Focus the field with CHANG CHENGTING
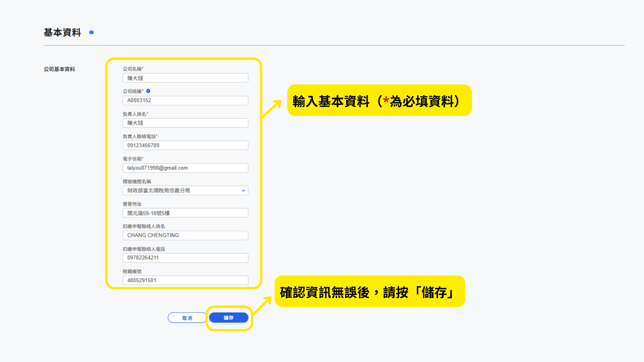The image size is (644, 362). coord(185,235)
